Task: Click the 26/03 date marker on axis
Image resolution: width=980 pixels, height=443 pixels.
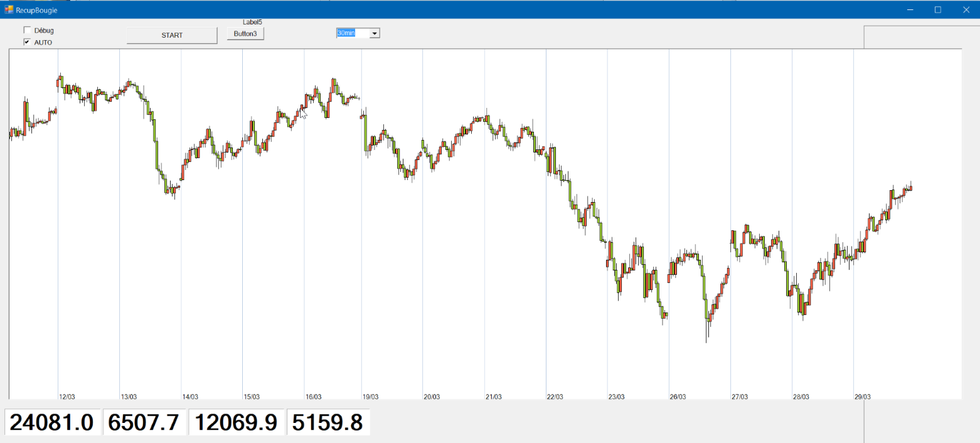Action: point(678,397)
